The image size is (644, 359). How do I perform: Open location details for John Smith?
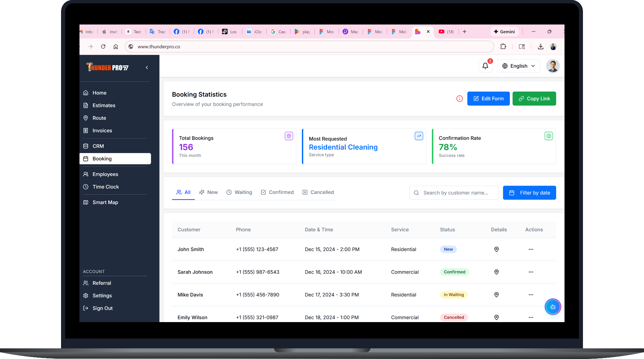(496, 249)
